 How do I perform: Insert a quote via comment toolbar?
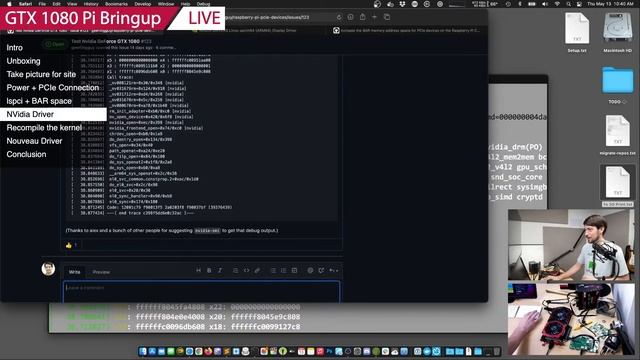click(x=235, y=270)
